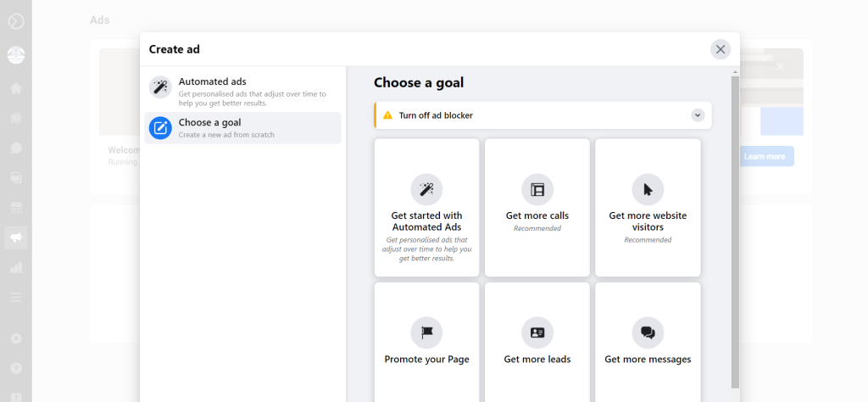Click the website visitors cursor icon
Viewport: 868px width, 402px height.
[648, 189]
